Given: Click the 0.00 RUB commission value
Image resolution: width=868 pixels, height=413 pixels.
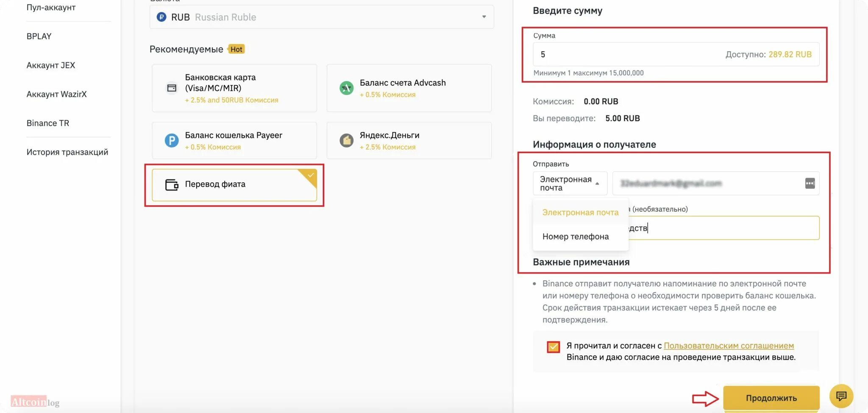Looking at the screenshot, I should pos(601,101).
